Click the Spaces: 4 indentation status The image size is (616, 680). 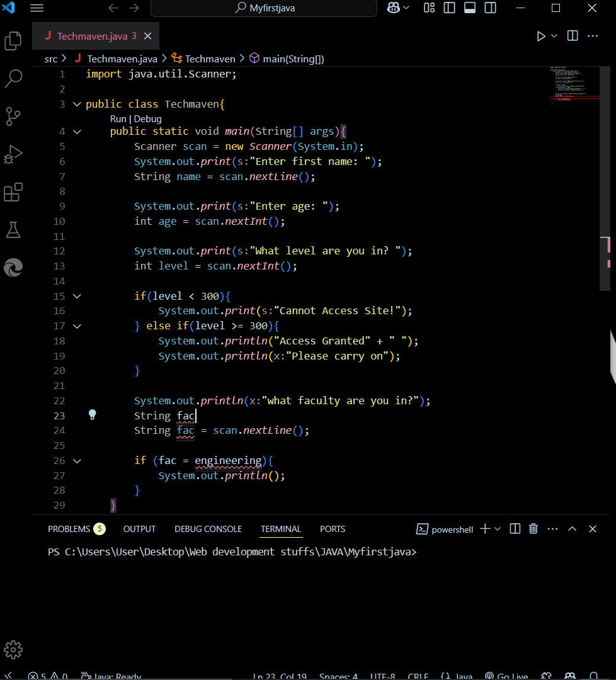tap(338, 676)
